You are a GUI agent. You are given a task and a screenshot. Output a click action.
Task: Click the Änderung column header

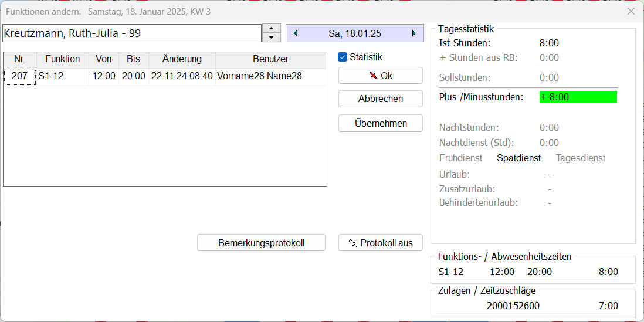[182, 59]
